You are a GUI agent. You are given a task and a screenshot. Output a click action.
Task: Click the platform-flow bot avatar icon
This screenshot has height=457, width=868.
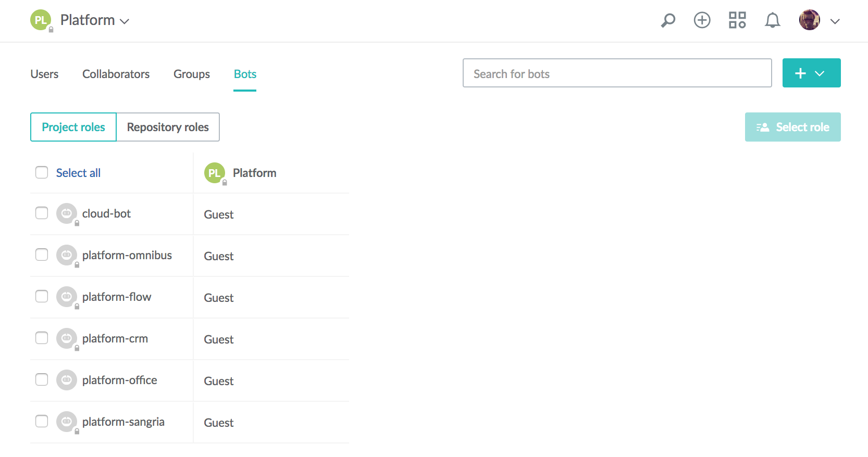pyautogui.click(x=67, y=297)
